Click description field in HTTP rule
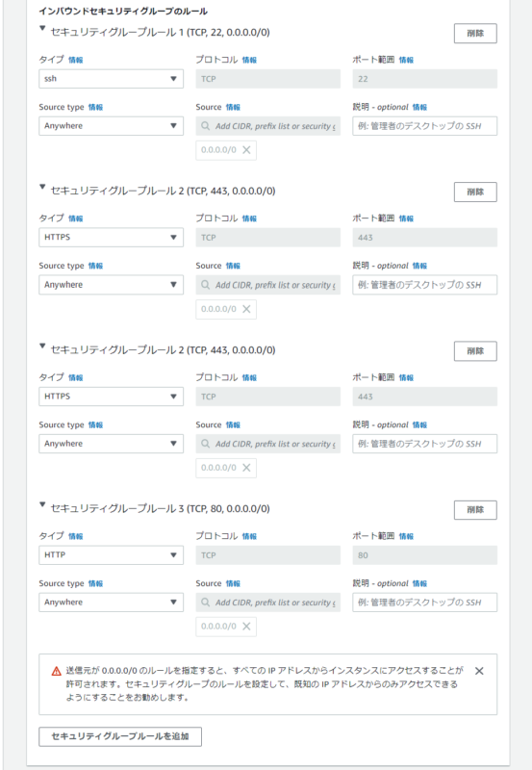This screenshot has width=532, height=770. (x=424, y=603)
